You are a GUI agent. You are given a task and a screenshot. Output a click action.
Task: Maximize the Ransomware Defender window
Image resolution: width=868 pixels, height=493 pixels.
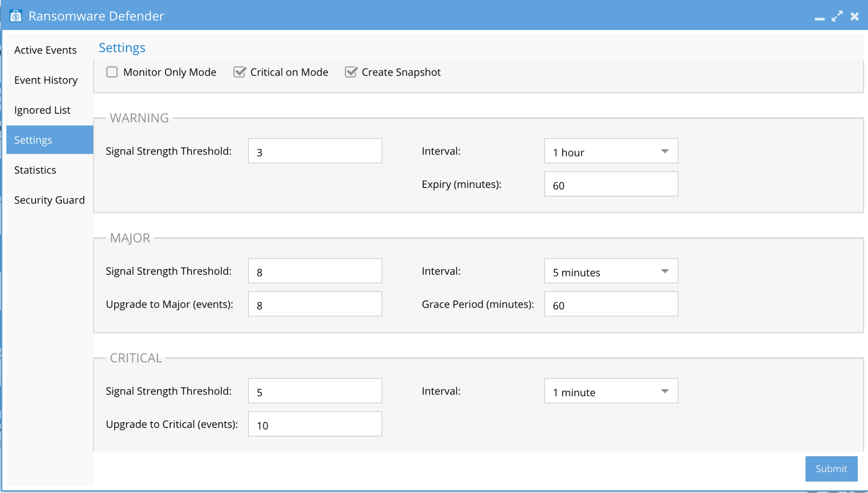pyautogui.click(x=837, y=16)
